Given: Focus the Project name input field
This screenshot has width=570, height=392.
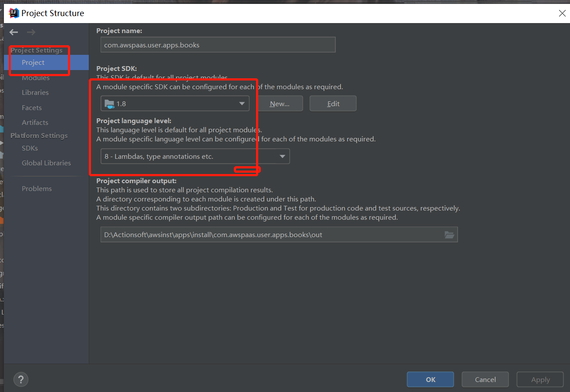Looking at the screenshot, I should (x=218, y=45).
